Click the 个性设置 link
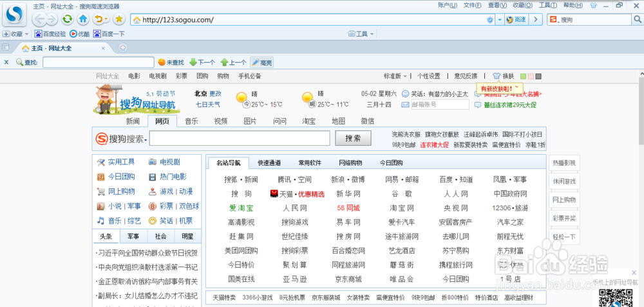Viewport: 644px width, 307px height. click(428, 76)
